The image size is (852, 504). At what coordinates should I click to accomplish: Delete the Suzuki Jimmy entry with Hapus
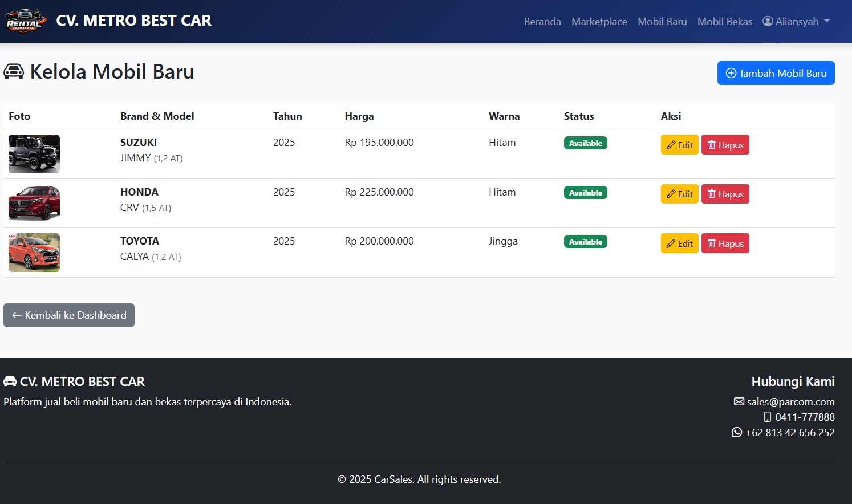tap(725, 145)
